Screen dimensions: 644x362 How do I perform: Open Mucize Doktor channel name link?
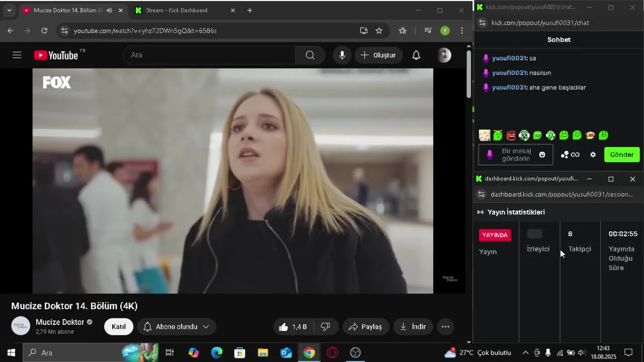click(60, 322)
